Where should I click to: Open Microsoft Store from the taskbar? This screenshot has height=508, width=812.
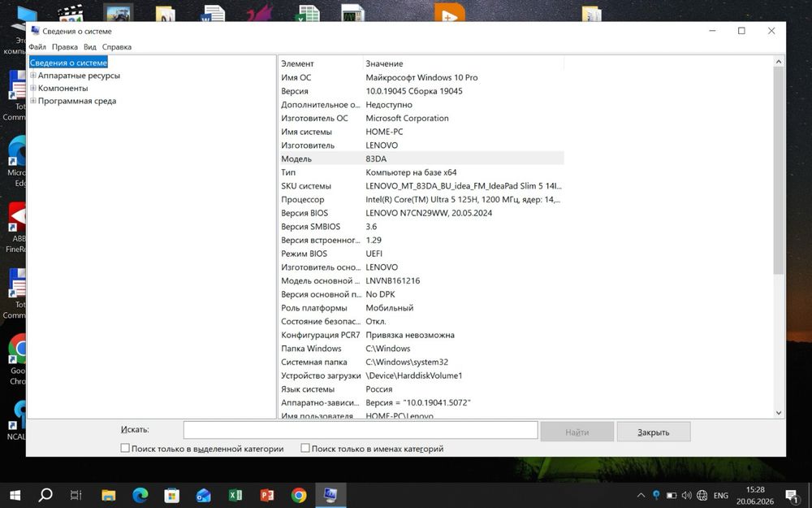point(172,496)
